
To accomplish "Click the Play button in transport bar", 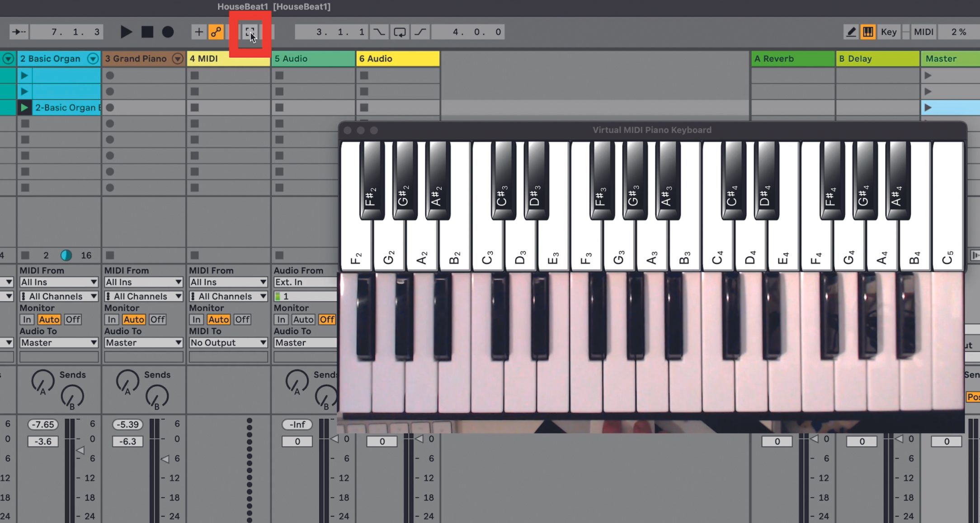I will point(126,32).
